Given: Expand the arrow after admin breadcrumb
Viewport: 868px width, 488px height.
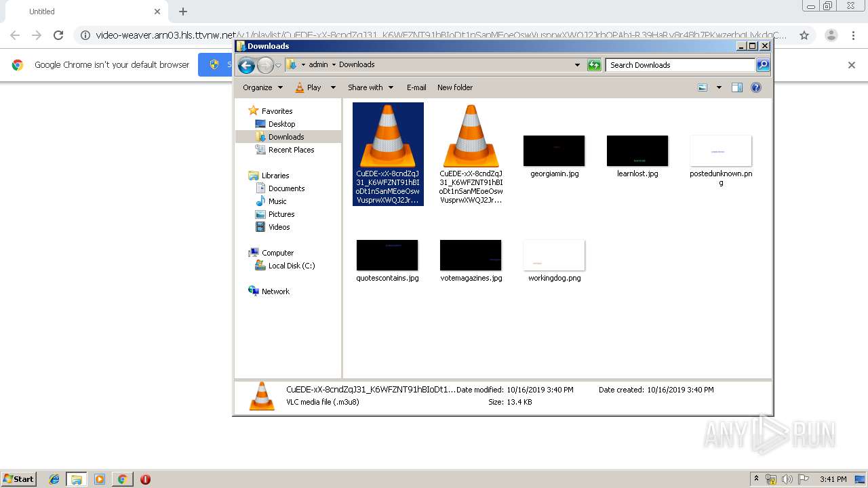Looking at the screenshot, I should coord(334,65).
